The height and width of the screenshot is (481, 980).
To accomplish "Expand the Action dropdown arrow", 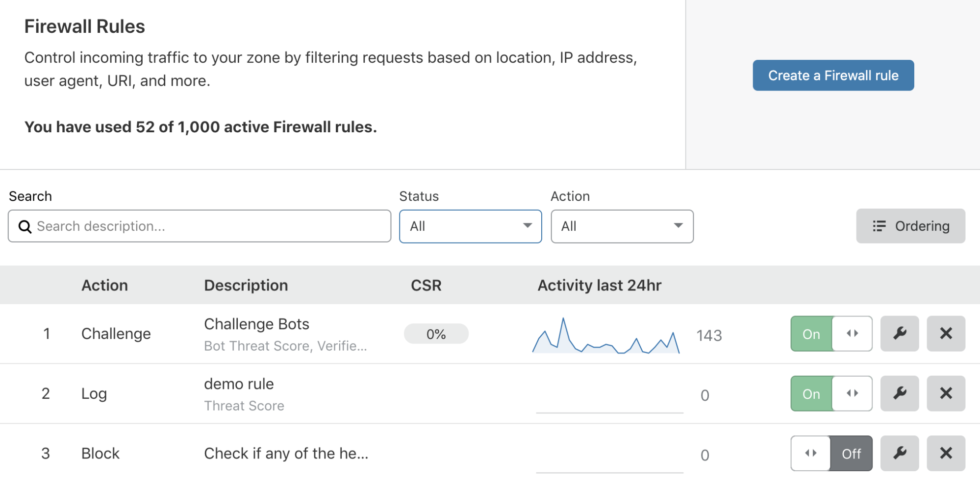I will [678, 226].
